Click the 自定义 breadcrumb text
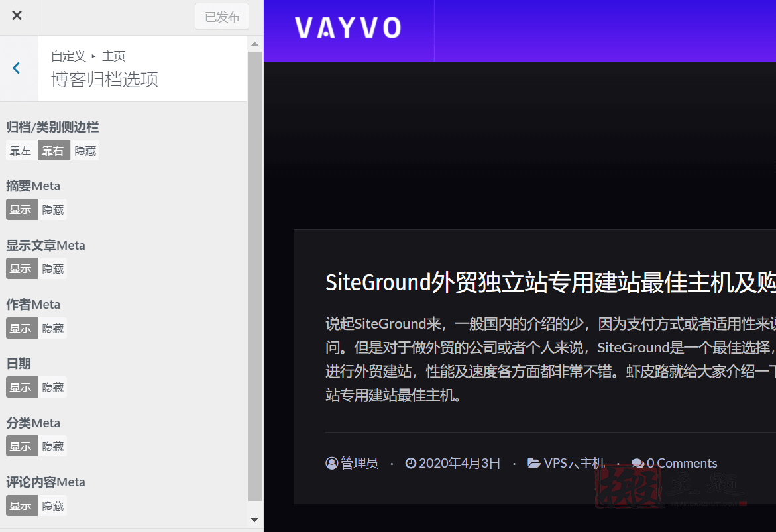Viewport: 776px width, 532px height. [68, 56]
